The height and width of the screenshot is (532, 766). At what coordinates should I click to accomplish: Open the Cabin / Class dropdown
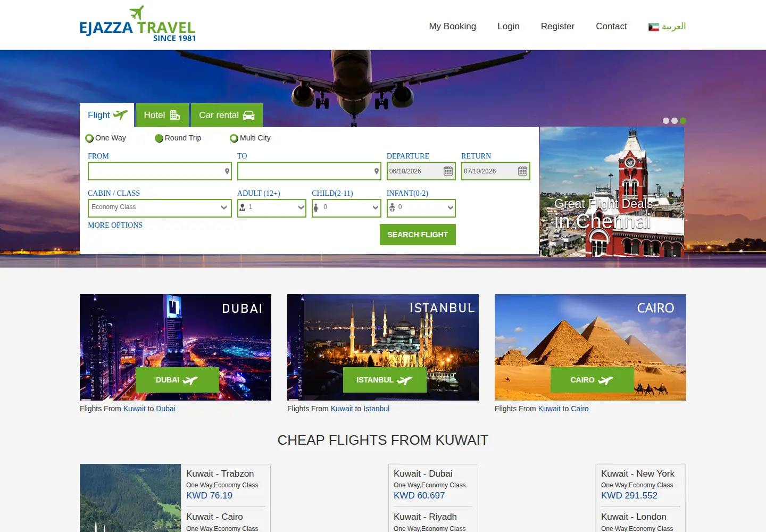coord(160,208)
